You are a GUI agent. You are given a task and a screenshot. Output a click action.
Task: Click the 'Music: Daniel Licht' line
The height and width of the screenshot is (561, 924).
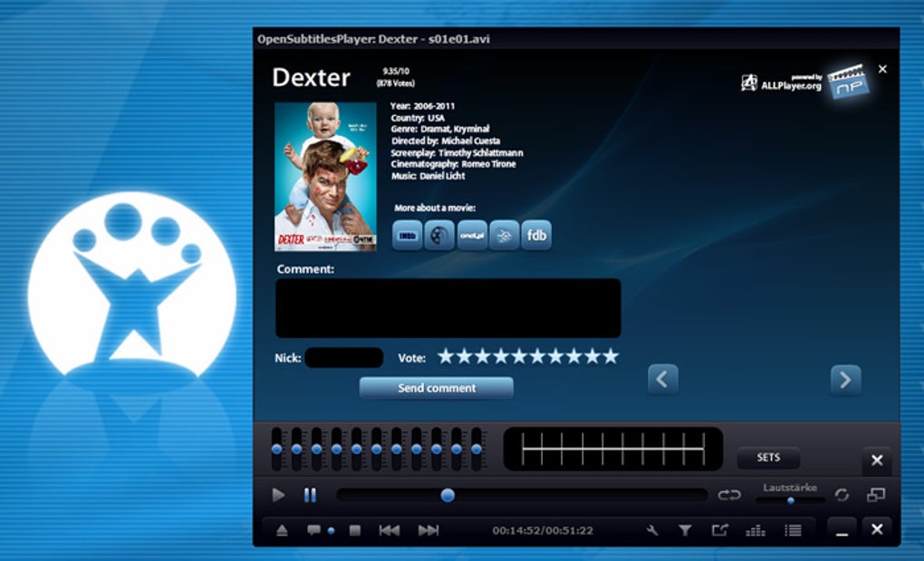tap(428, 176)
